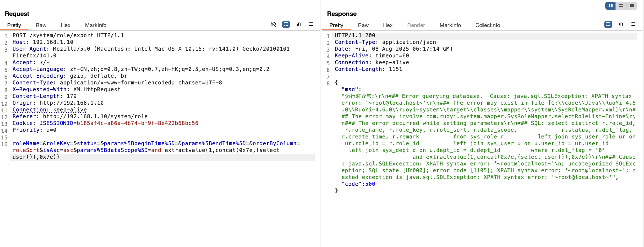Open Response Render tab

[416, 25]
